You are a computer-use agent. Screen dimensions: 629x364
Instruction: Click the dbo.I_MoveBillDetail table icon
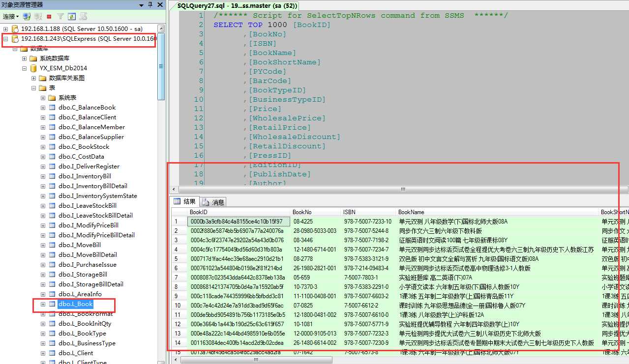click(52, 255)
